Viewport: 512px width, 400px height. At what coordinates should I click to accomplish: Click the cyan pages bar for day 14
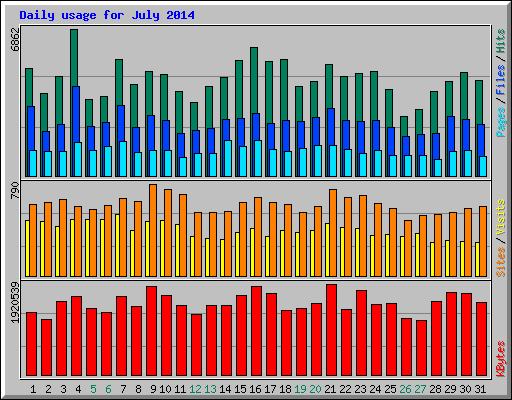228,158
